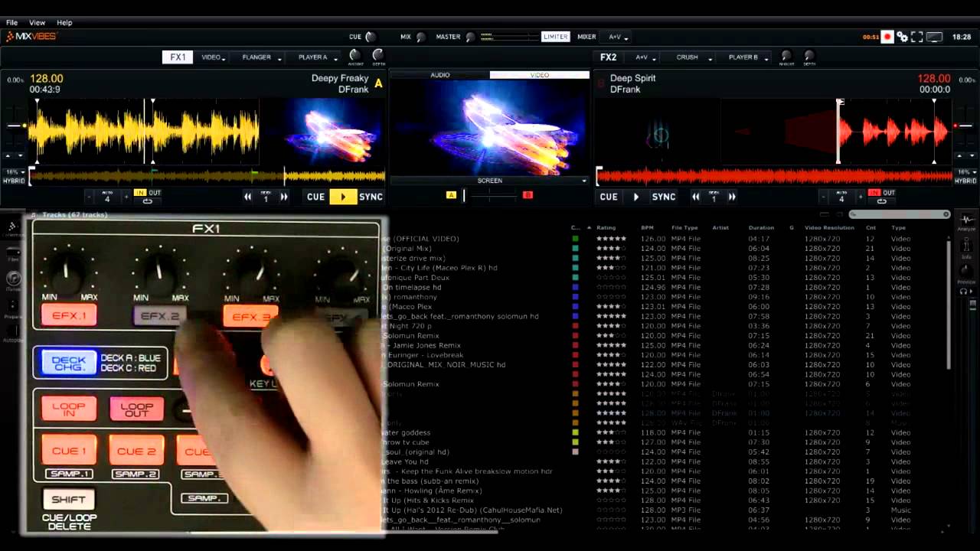Click the MixVibes logo
Viewport: 980px width, 551px height.
(x=31, y=36)
